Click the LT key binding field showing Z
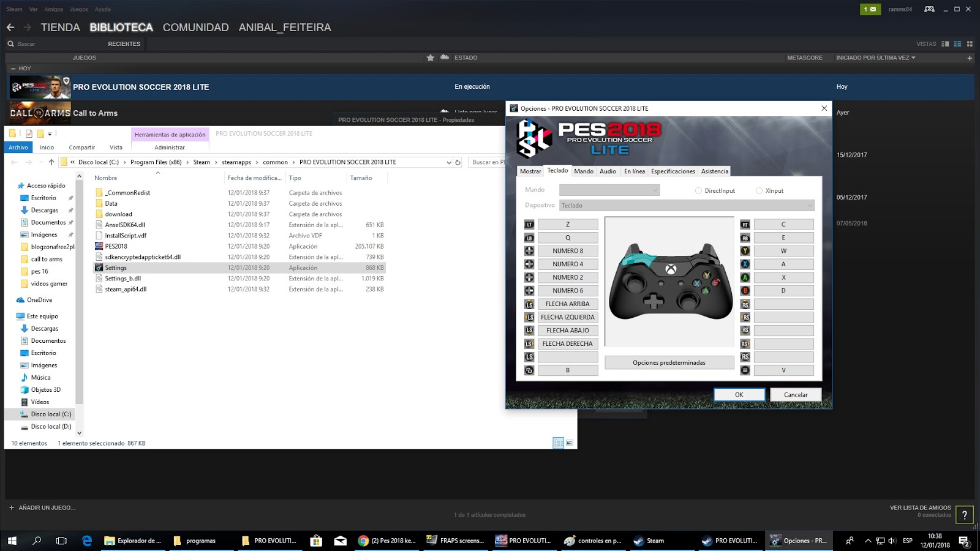This screenshot has width=980, height=551. pos(568,225)
